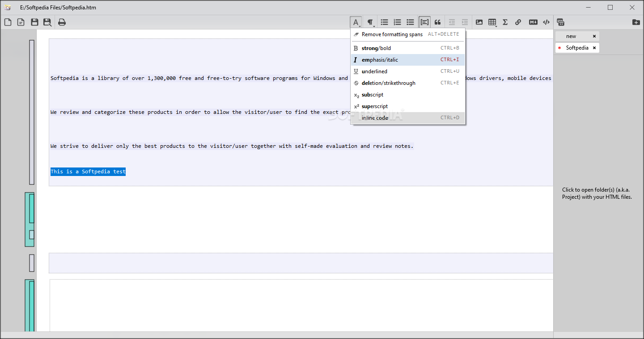The image size is (644, 339).
Task: Click the outdent icon
Action: tap(452, 22)
